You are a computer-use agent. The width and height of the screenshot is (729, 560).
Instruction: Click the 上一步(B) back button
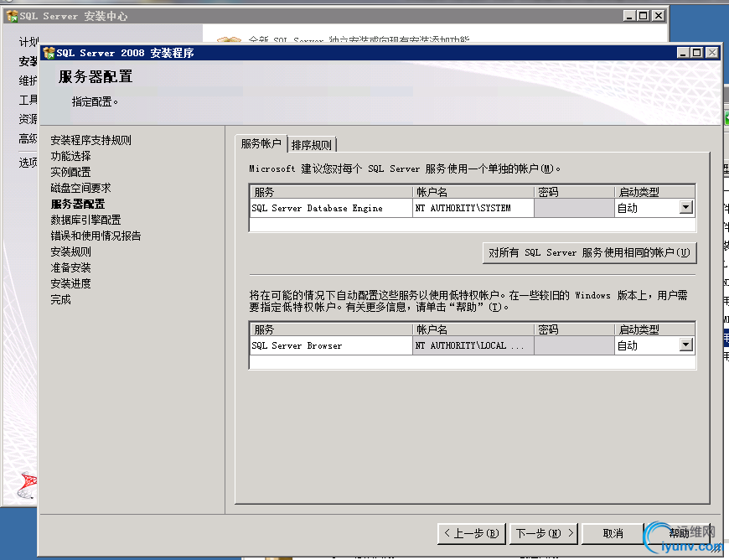point(472,533)
